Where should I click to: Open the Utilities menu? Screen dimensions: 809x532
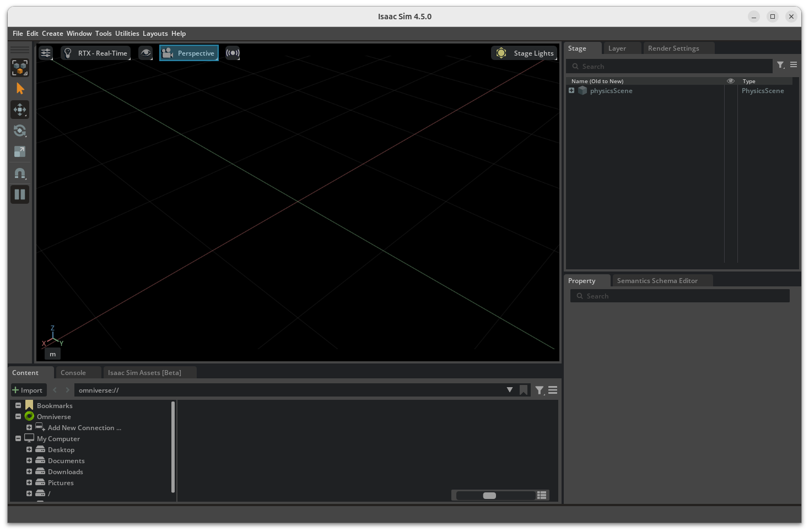click(x=127, y=34)
